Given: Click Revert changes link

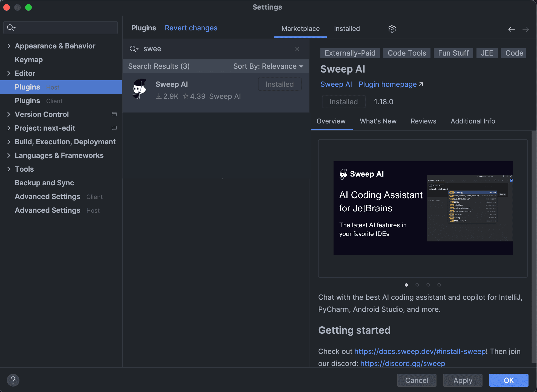Looking at the screenshot, I should tap(191, 28).
